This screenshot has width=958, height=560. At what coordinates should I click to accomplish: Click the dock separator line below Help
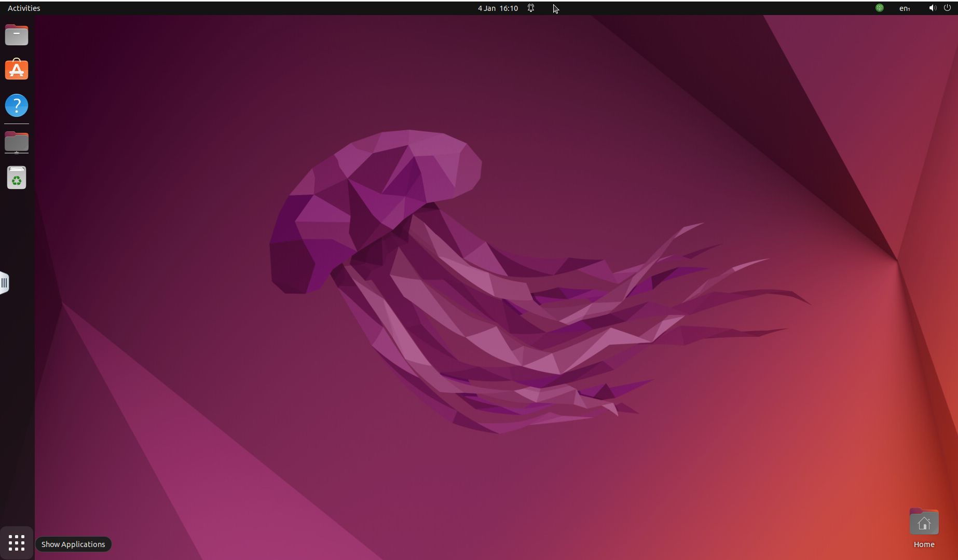17,124
